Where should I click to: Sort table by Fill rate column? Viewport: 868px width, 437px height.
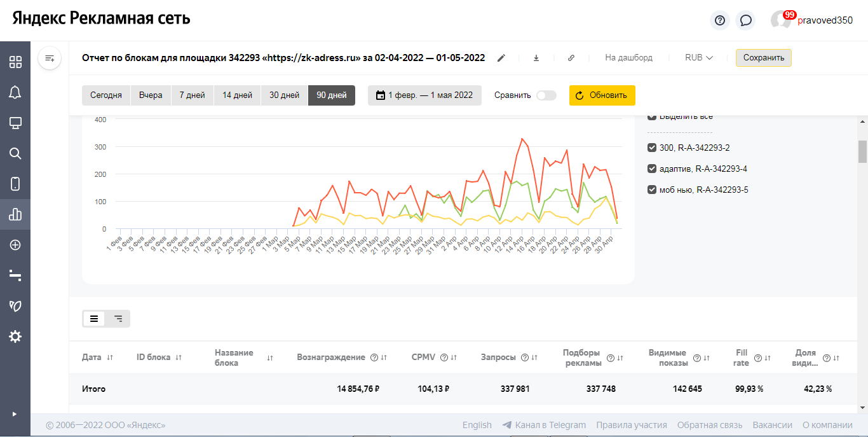[x=768, y=358]
